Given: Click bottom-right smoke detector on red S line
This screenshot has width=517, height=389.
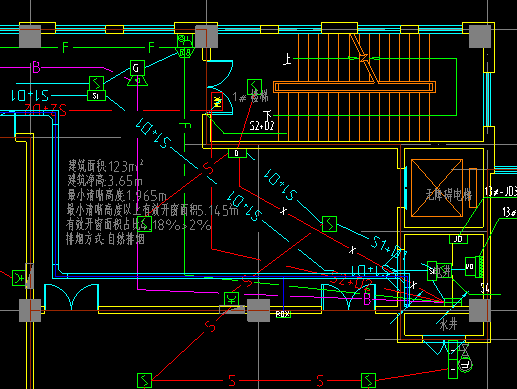Looking at the screenshot, I should (x=368, y=380).
